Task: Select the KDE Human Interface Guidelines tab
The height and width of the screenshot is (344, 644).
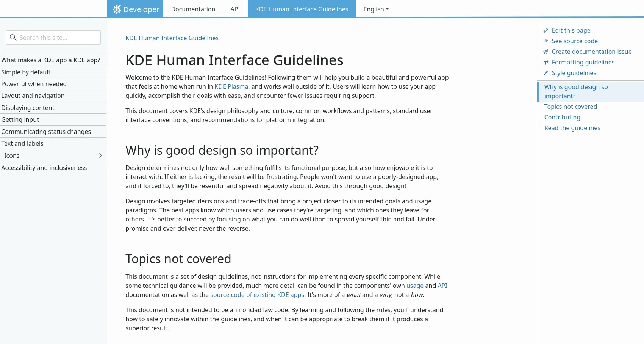Action: pyautogui.click(x=302, y=9)
